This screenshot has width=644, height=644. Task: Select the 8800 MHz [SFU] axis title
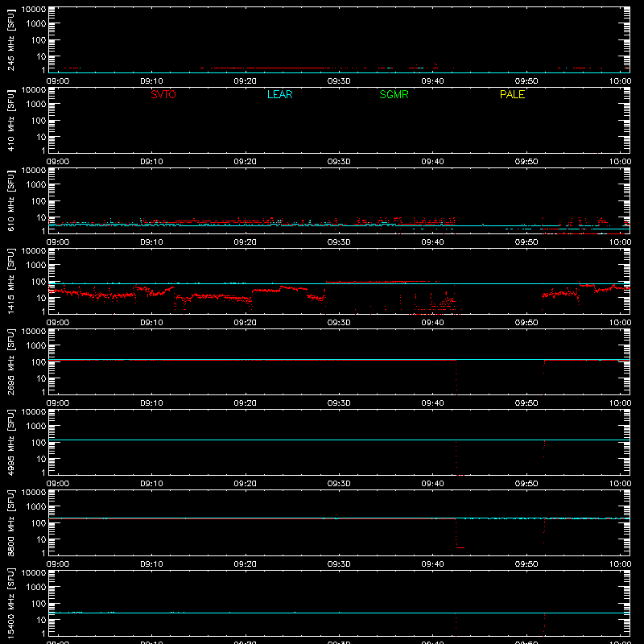[x=11, y=522]
